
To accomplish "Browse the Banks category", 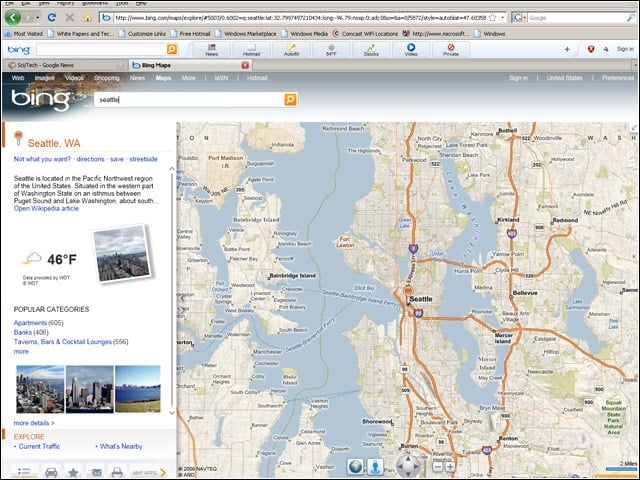I will coord(22,332).
